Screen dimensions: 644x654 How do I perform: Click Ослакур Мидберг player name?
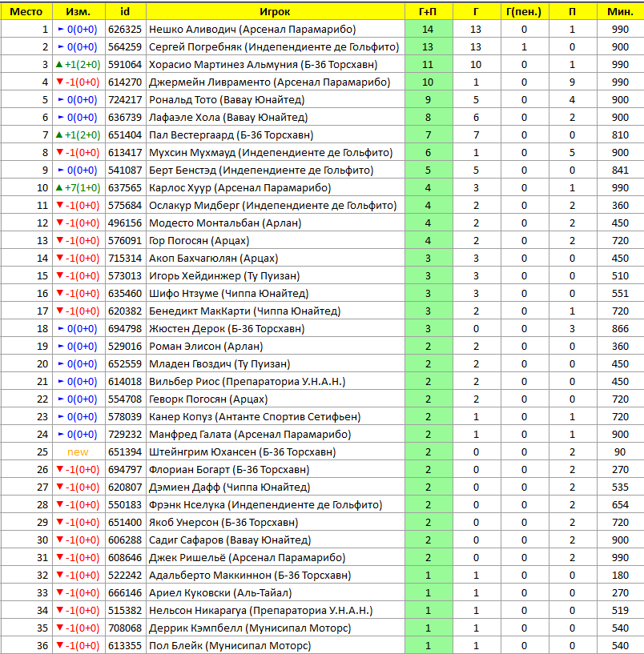point(273,205)
